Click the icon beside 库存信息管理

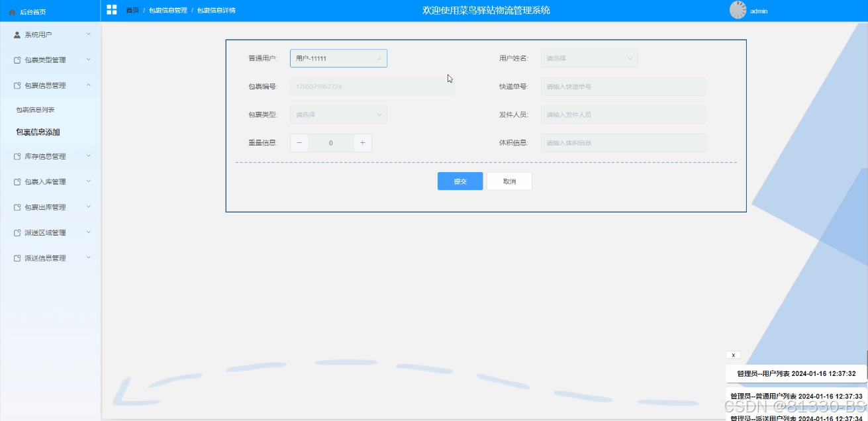17,157
